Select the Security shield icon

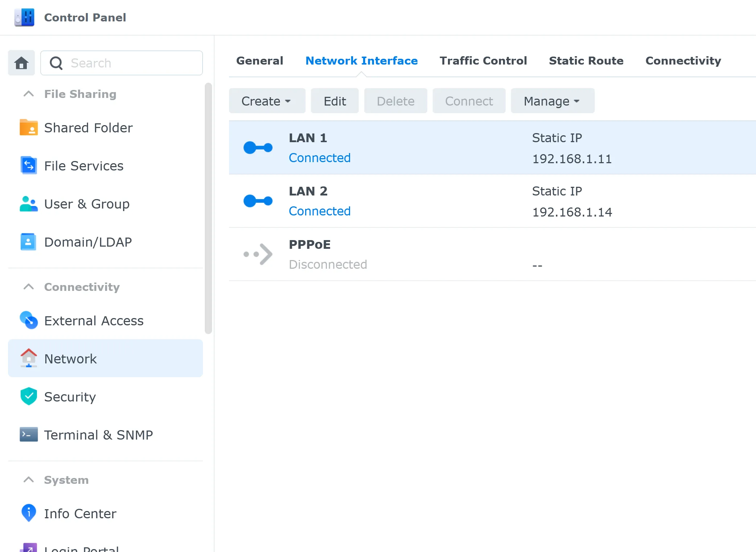28,396
